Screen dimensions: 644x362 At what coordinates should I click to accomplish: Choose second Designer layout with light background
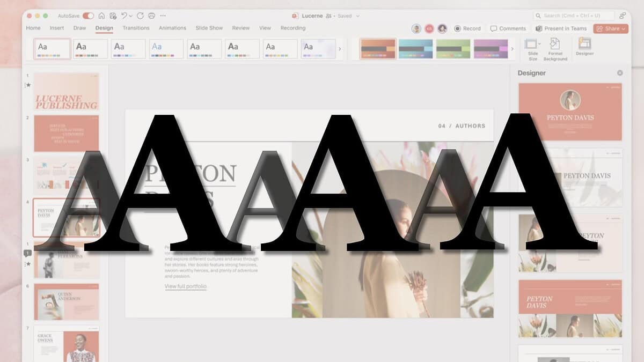pyautogui.click(x=570, y=178)
